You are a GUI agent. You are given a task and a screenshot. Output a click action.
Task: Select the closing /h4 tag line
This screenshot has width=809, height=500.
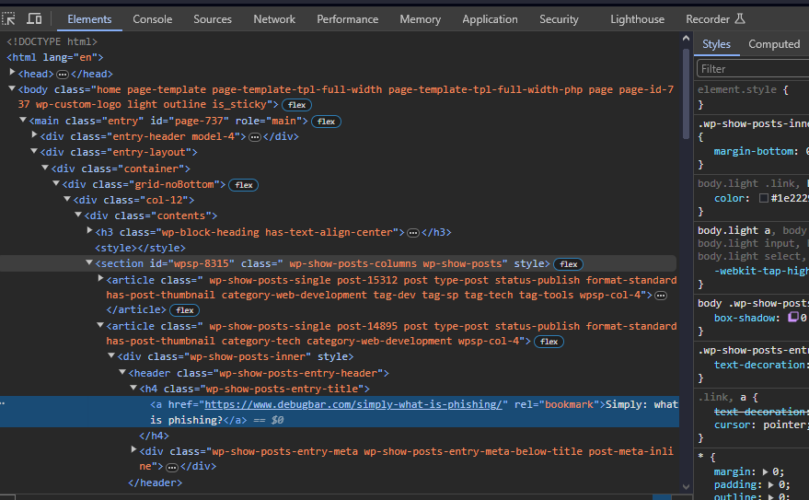point(154,436)
